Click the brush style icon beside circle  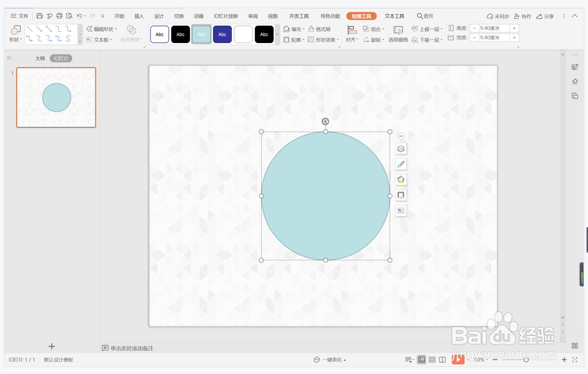coord(401,164)
